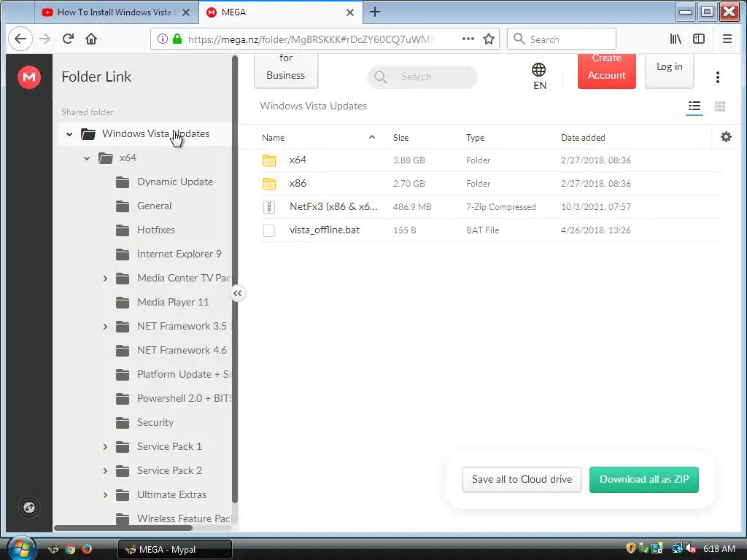Bookmark this page with the star icon
747x560 pixels.
pyautogui.click(x=489, y=39)
